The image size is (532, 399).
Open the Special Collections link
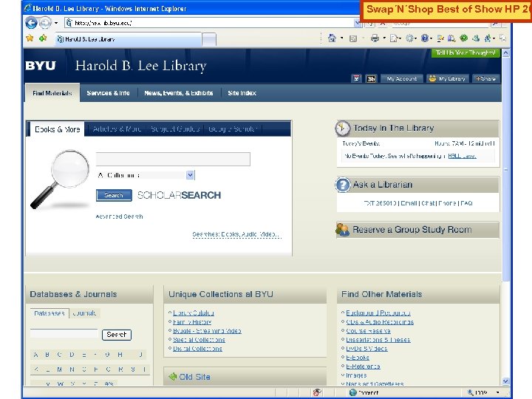[199, 340]
